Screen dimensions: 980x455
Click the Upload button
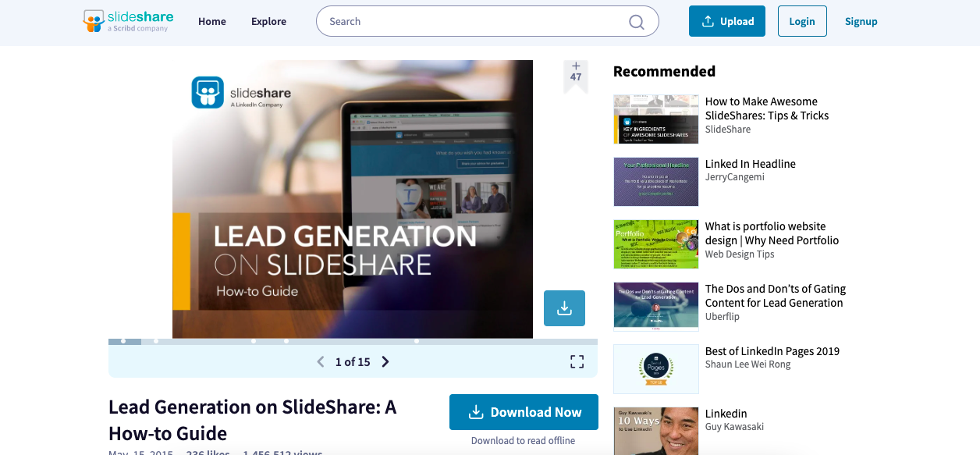coord(727,21)
